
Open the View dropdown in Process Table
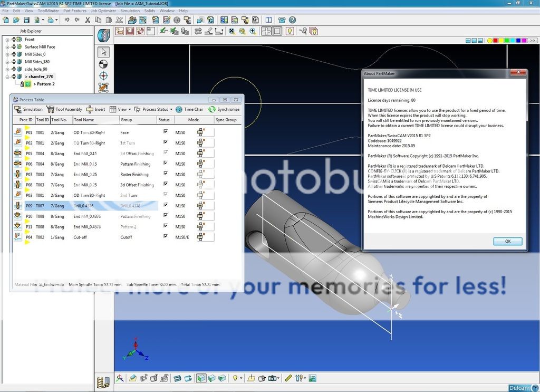pos(120,109)
